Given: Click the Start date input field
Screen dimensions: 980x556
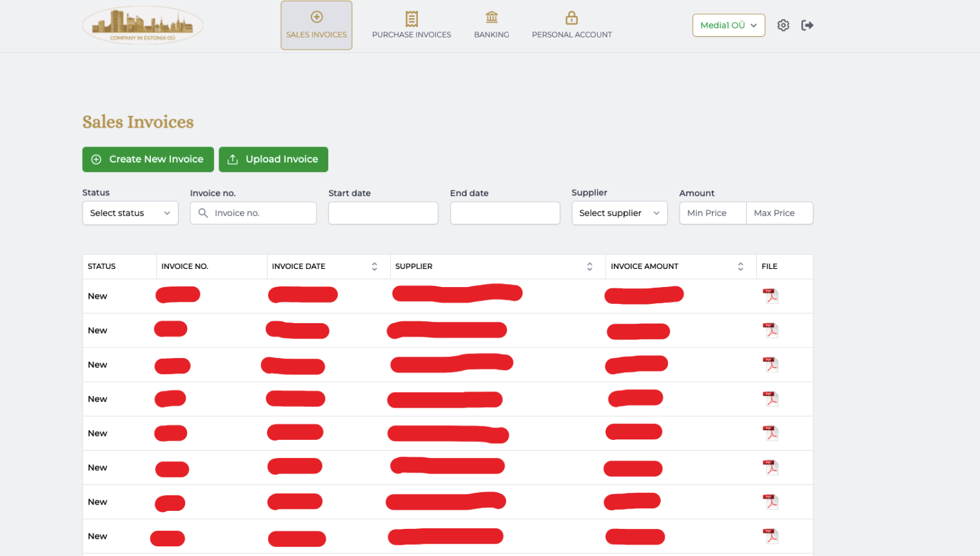Looking at the screenshot, I should click(383, 212).
